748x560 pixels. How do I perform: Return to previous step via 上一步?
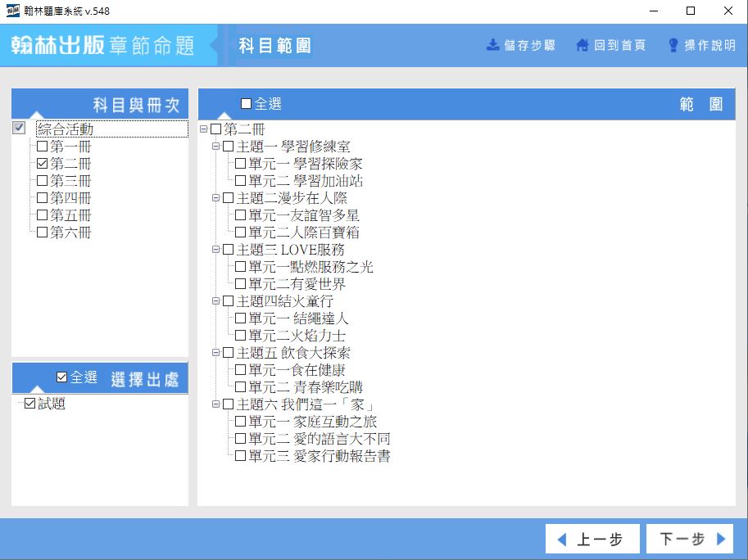tap(592, 540)
